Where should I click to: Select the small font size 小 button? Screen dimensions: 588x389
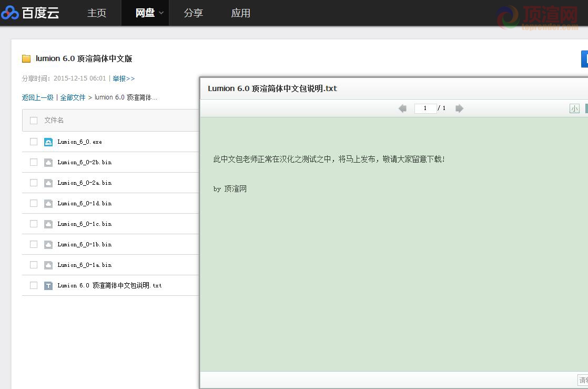pos(574,109)
